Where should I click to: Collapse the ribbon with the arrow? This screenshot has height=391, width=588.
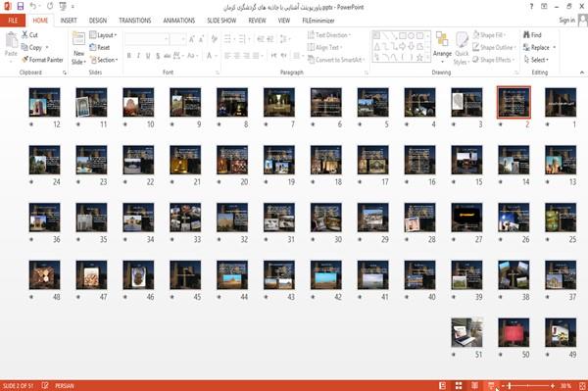pos(581,73)
